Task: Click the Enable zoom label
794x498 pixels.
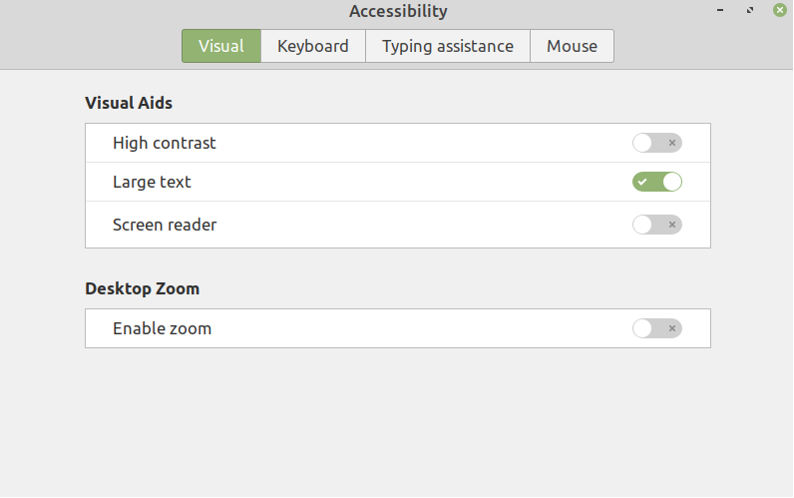Action: [162, 328]
